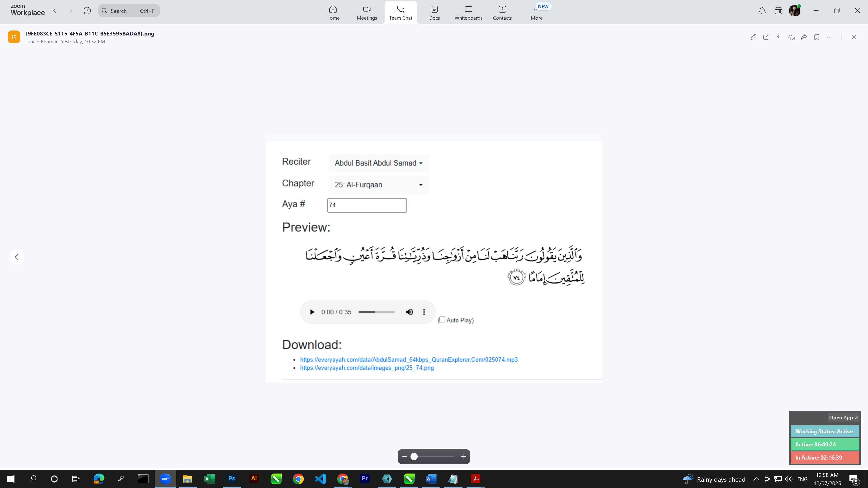Open the Windows Start menu
Image resolution: width=868 pixels, height=488 pixels.
[11, 479]
